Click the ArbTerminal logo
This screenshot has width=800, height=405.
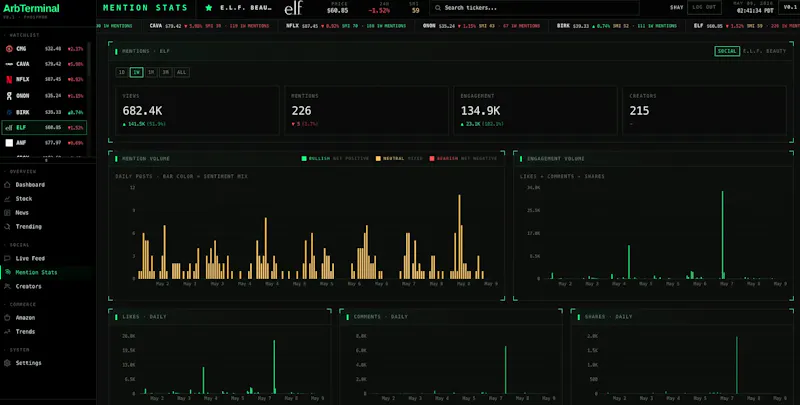31,8
